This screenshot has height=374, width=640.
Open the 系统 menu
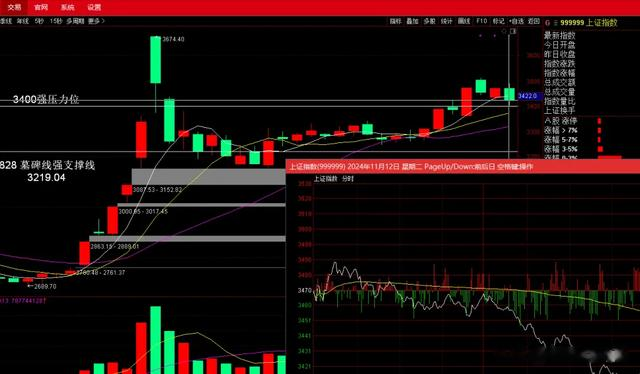pyautogui.click(x=67, y=7)
